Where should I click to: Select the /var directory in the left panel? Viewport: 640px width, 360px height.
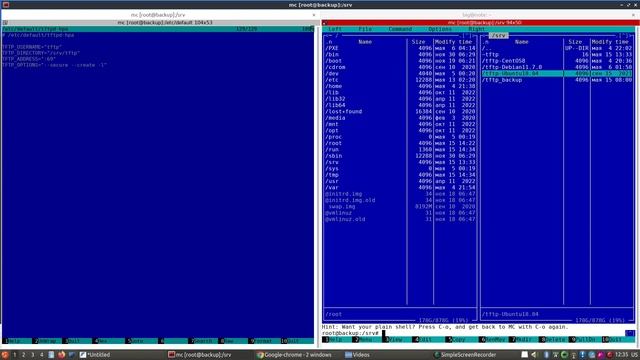click(400, 187)
